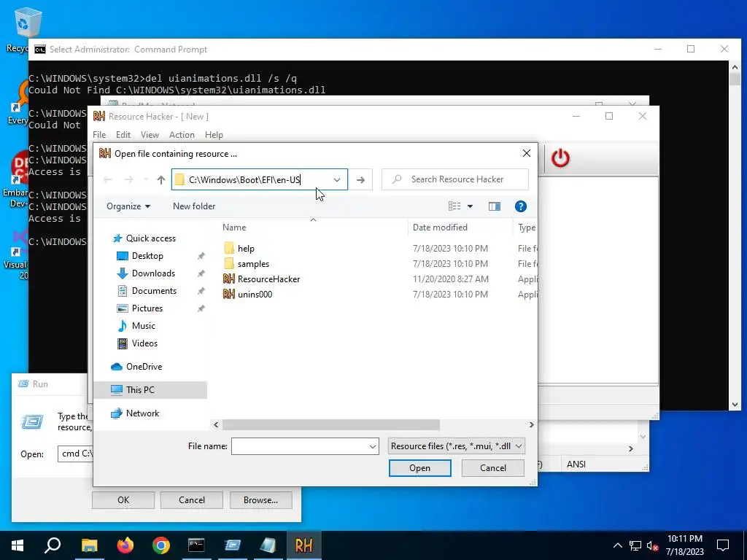Click Browse in the Run dialog
Viewport: 747px width, 560px height.
tap(260, 500)
